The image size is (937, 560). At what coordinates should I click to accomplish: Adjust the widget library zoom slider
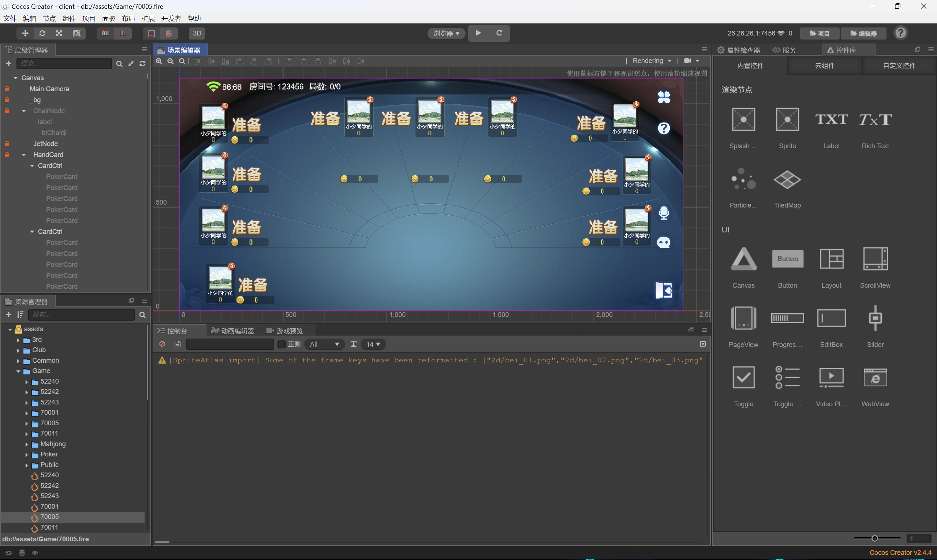click(x=874, y=538)
